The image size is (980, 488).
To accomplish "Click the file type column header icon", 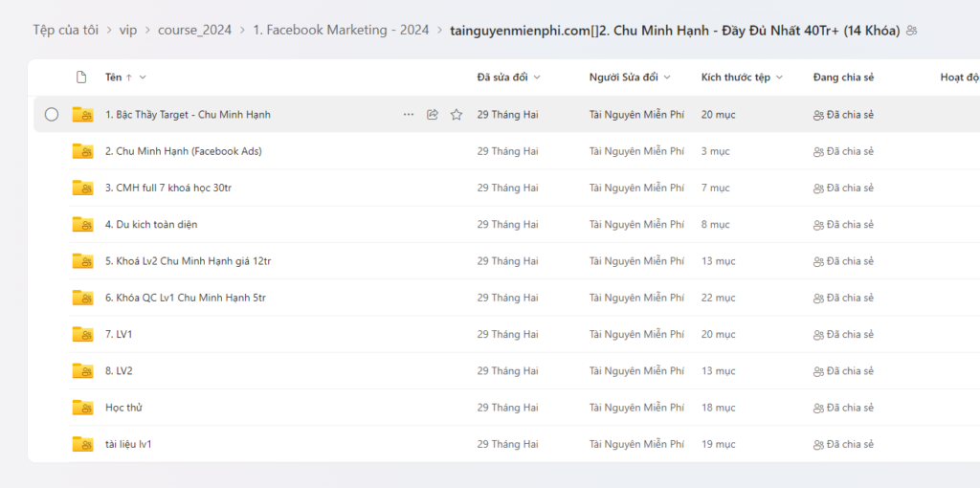I will tap(81, 78).
